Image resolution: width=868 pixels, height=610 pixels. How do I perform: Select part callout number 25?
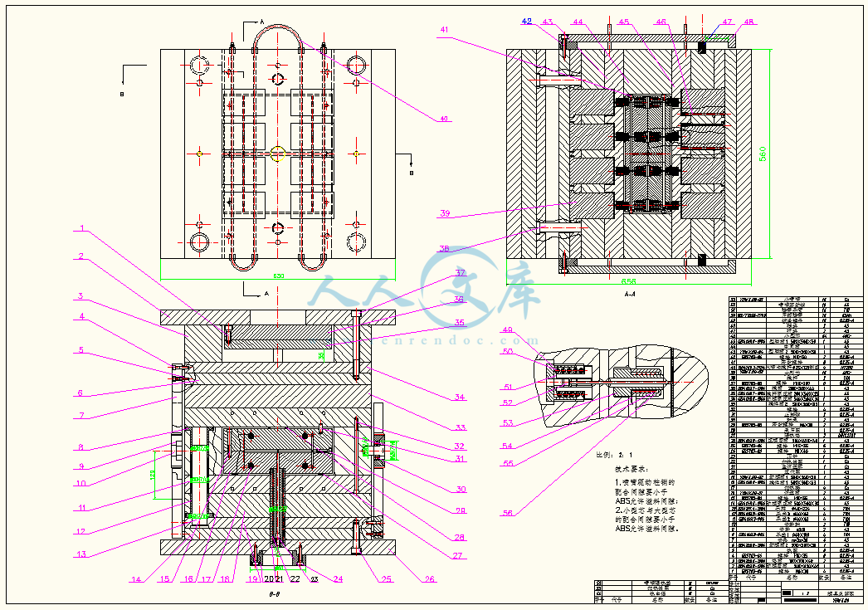click(x=387, y=579)
